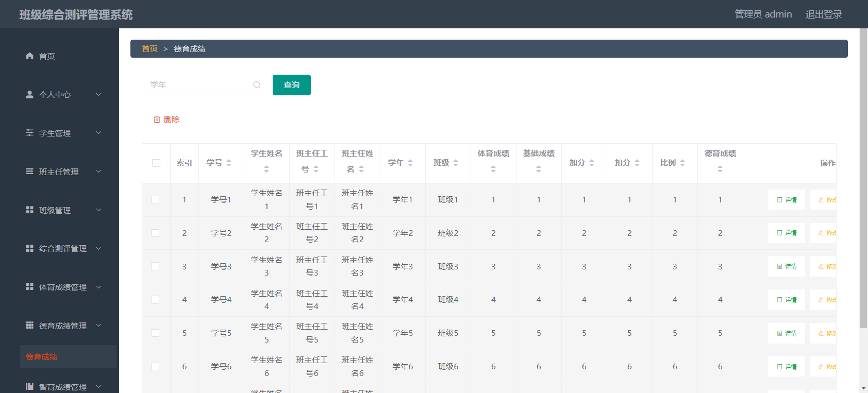The height and width of the screenshot is (393, 868).
Task: Open 详情 for row 学号1
Action: [787, 200]
